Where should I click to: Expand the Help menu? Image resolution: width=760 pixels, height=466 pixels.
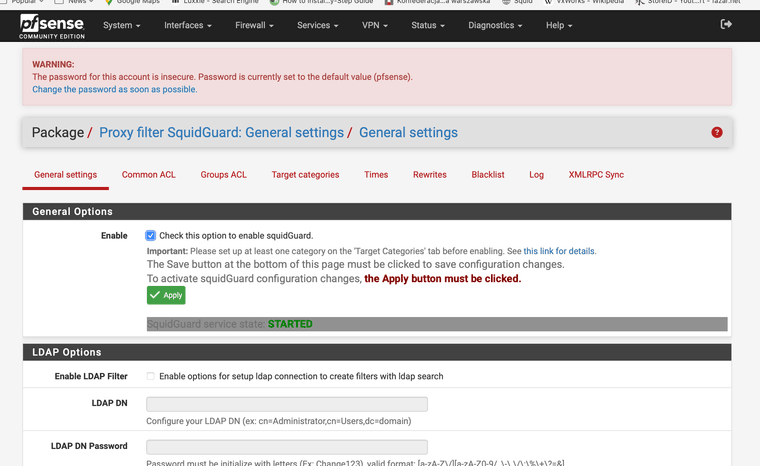click(x=559, y=25)
